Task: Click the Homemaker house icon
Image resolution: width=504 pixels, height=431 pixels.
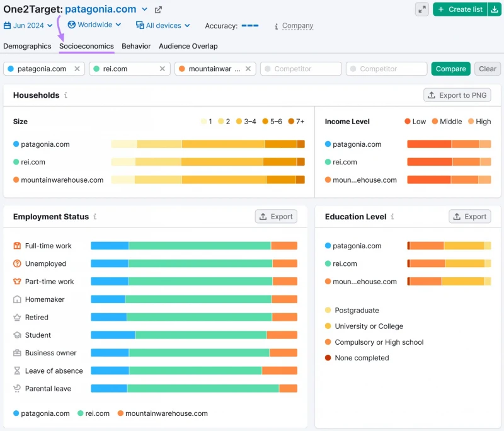Action: tap(17, 299)
